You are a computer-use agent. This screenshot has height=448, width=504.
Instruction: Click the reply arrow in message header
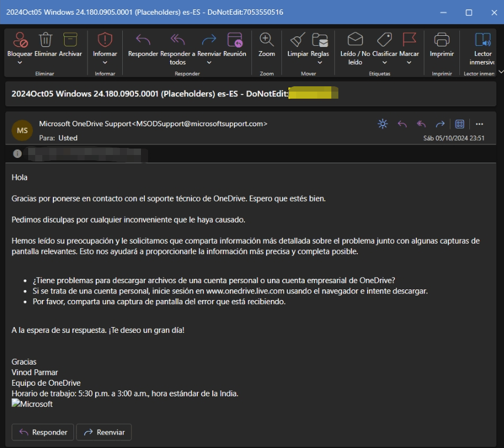point(402,124)
